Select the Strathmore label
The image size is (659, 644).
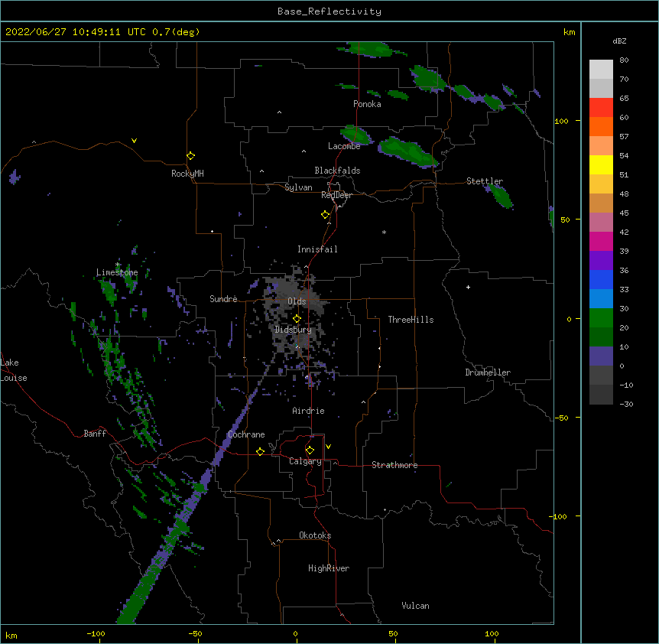394,465
